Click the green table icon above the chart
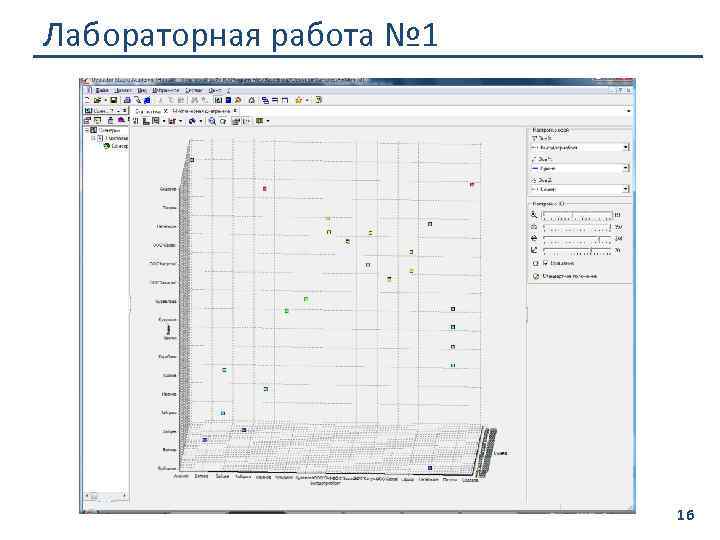Viewport: 720px width, 540px height. click(x=259, y=121)
